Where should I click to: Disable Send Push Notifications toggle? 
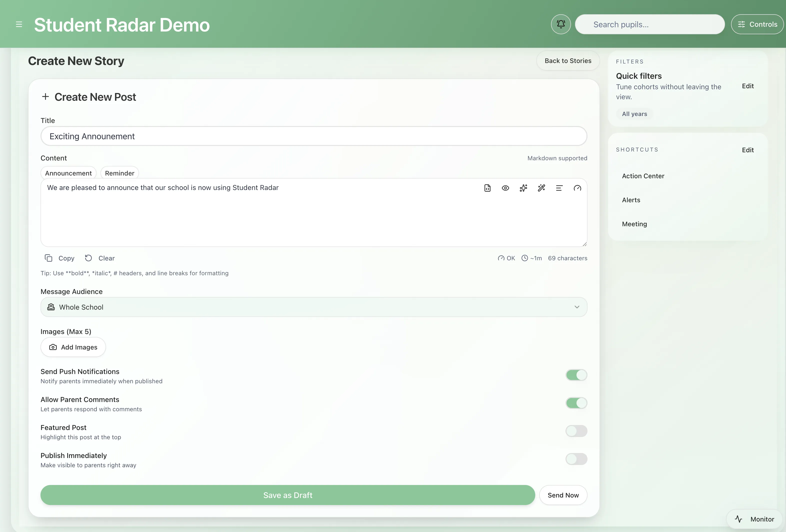tap(576, 375)
